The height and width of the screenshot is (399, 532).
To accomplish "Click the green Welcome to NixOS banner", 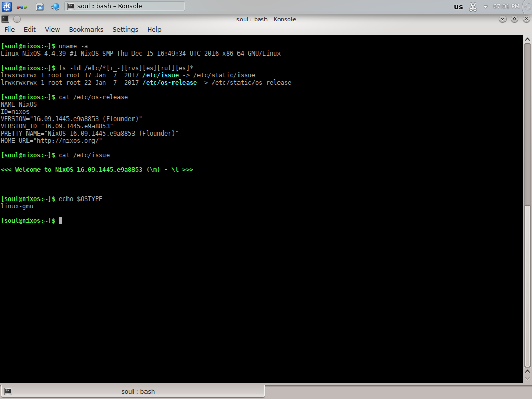I will click(97, 170).
